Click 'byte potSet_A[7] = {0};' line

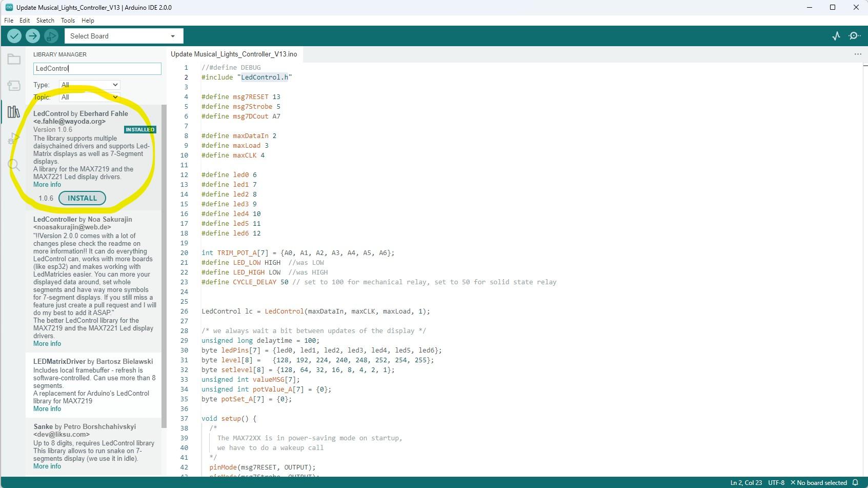(x=247, y=399)
